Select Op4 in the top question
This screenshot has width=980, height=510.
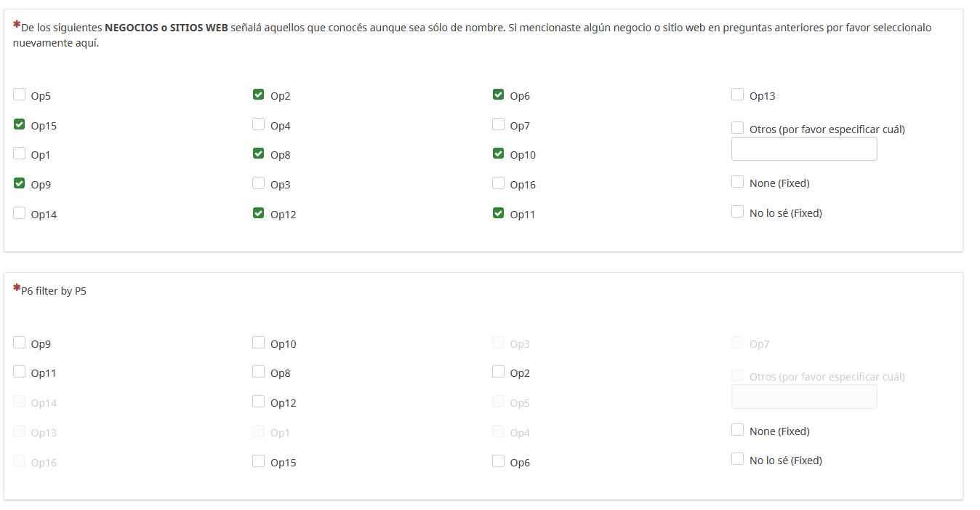click(259, 124)
